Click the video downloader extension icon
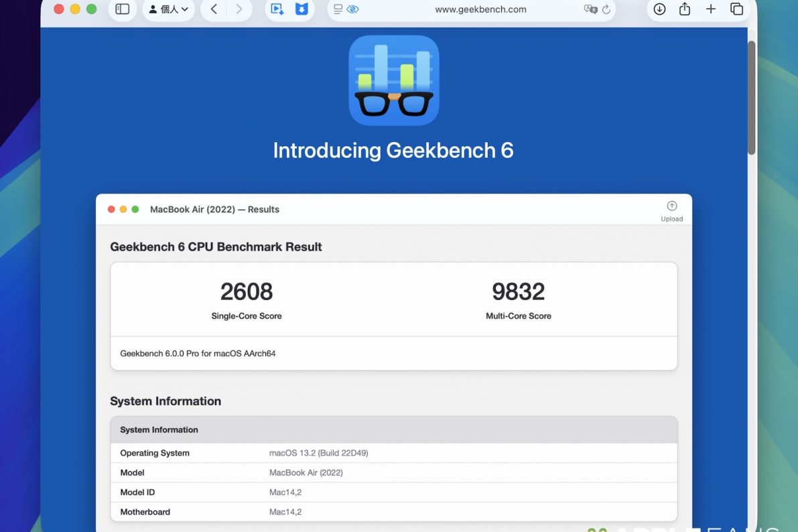The width and height of the screenshot is (798, 532). [x=277, y=9]
